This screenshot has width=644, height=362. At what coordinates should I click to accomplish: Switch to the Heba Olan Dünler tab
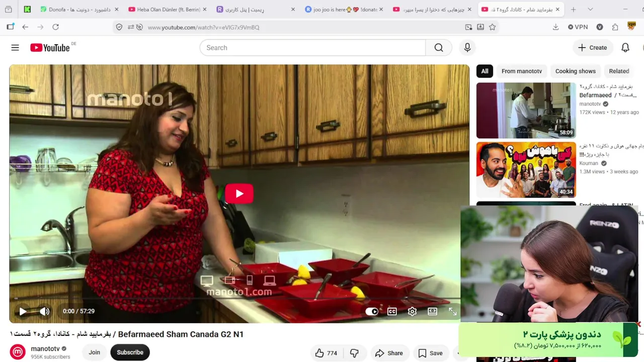tap(167, 9)
